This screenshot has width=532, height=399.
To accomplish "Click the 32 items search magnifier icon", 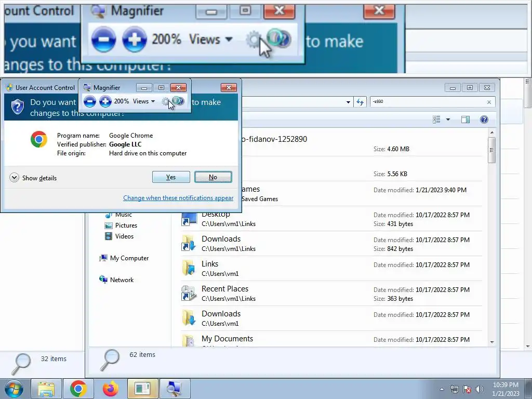I will [21, 364].
